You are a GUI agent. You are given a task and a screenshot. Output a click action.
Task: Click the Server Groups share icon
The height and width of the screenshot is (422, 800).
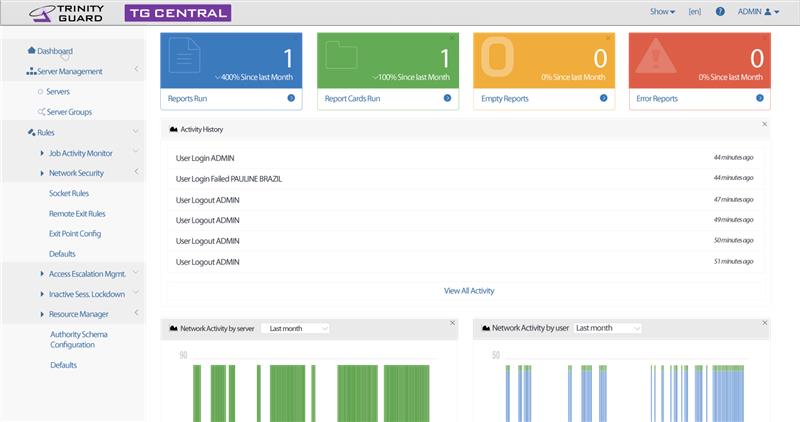pos(41,111)
